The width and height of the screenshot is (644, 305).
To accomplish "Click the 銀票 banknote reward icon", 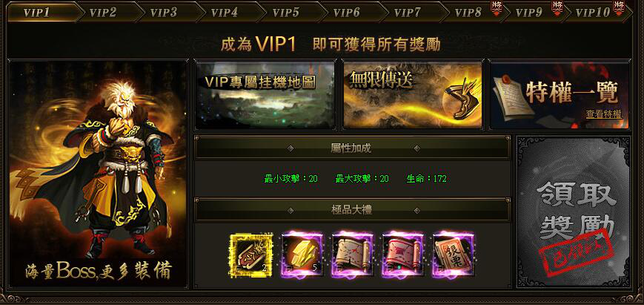I will coord(454,255).
